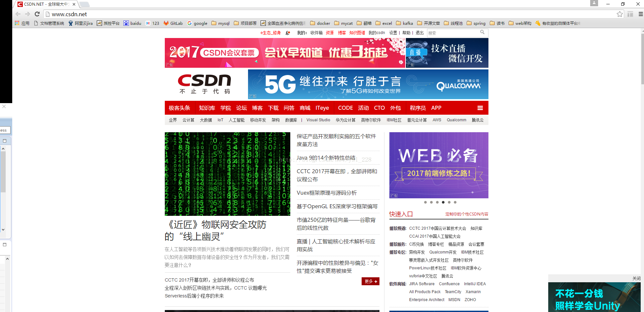The width and height of the screenshot is (644, 312).
Task: Select the fourth carousel dot indicator
Action: pos(443,202)
